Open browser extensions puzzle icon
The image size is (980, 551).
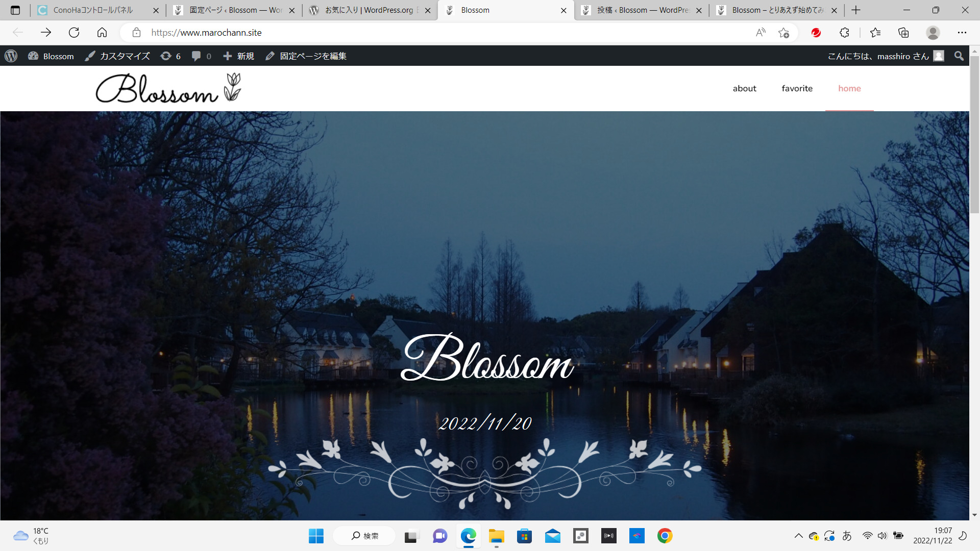(844, 33)
